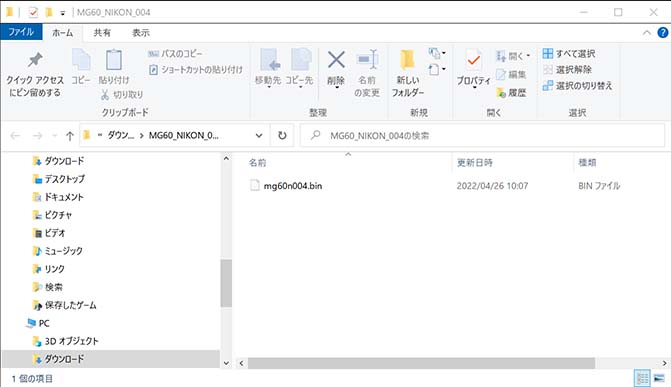This screenshot has width=671, height=387.
Task: Open the Easy access dropdown icon
Action: coord(437,69)
